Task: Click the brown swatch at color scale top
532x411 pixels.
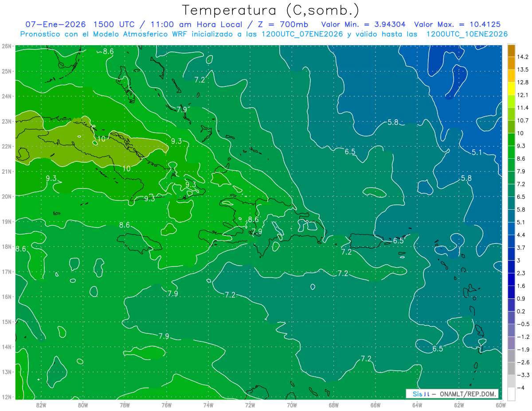Action: tap(512, 51)
